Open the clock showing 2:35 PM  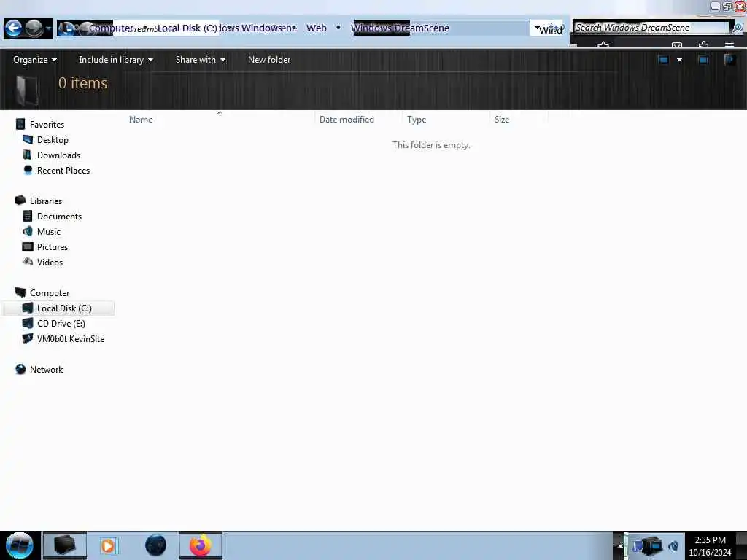[x=710, y=545]
